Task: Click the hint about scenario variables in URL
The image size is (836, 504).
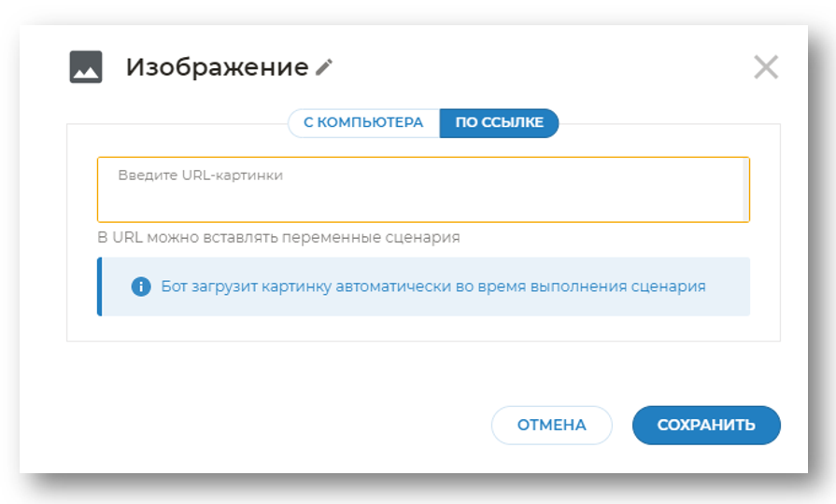Action: pos(278,237)
